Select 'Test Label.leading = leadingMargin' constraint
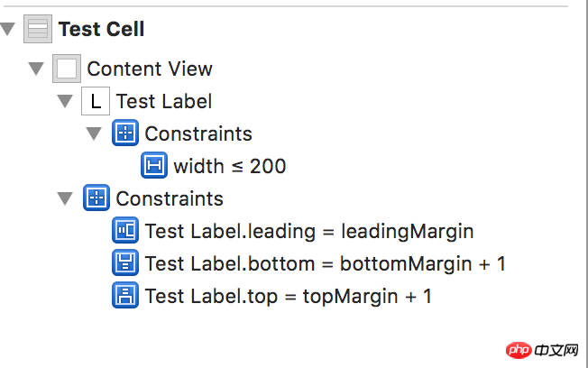588x368 pixels. point(308,231)
